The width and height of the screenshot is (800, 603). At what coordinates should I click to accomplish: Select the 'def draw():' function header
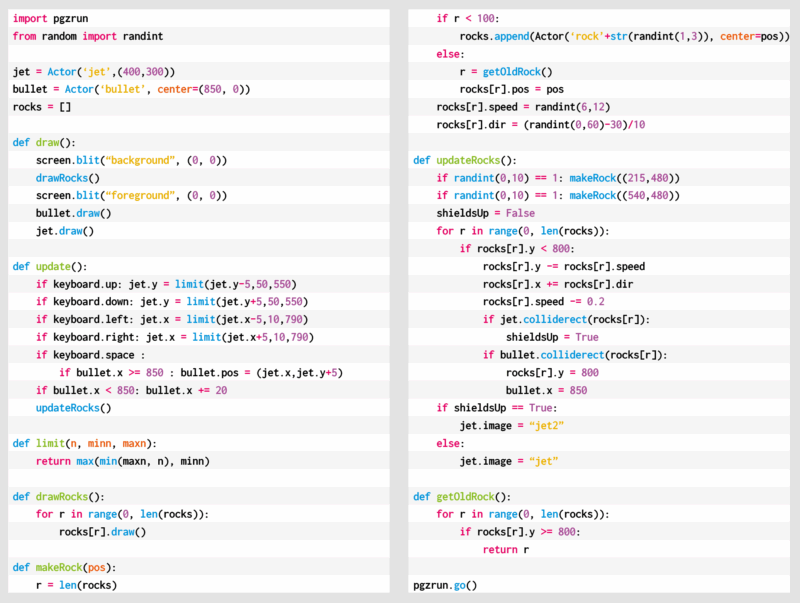tap(44, 142)
